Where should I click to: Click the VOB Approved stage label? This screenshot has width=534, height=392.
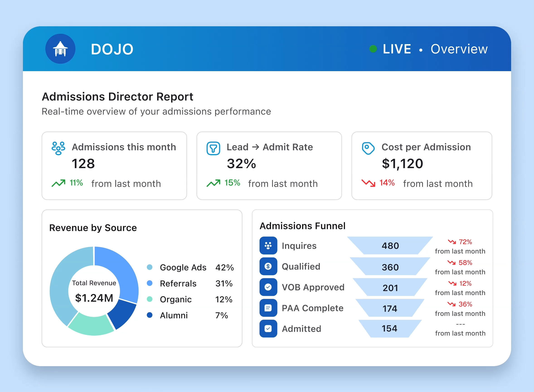tap(313, 287)
